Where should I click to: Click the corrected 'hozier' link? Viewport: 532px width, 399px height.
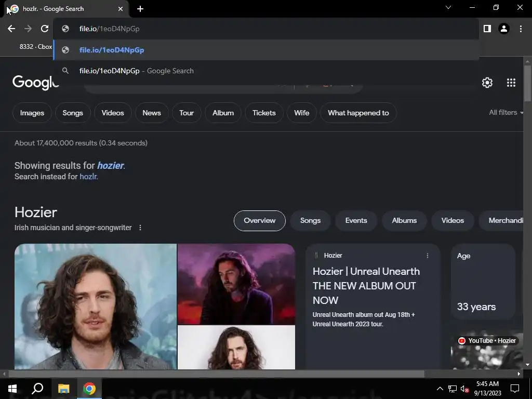click(110, 166)
